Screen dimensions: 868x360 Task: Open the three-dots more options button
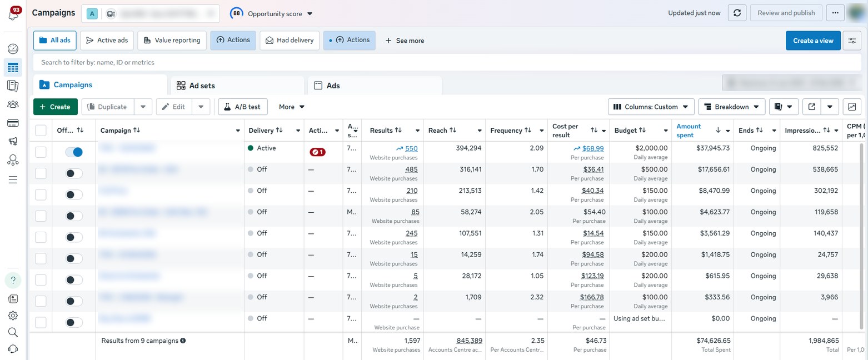[835, 13]
